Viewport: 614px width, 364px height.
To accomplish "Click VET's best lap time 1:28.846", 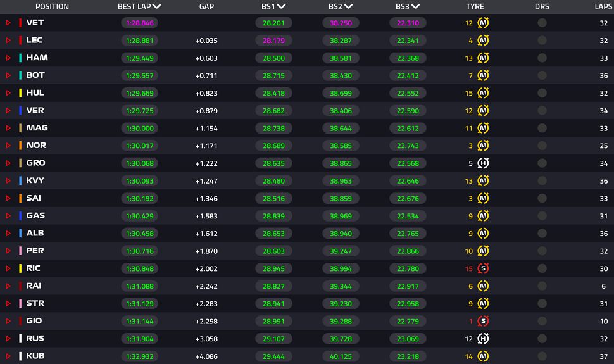I will (x=140, y=23).
